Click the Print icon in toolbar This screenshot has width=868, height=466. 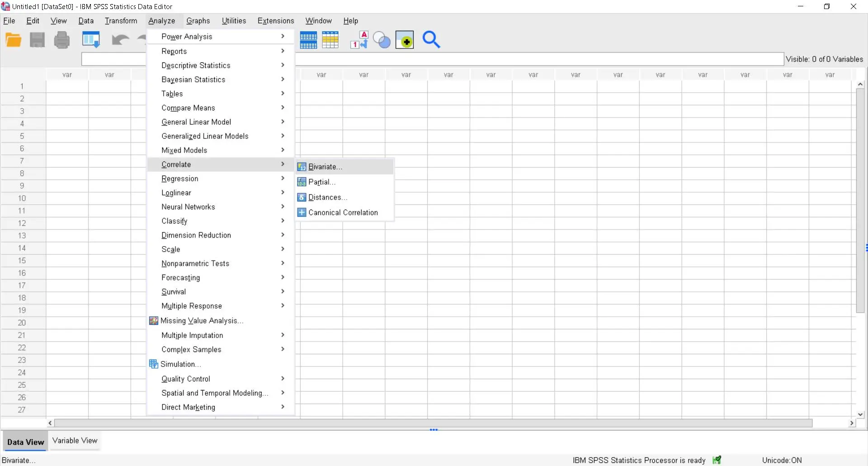(62, 40)
